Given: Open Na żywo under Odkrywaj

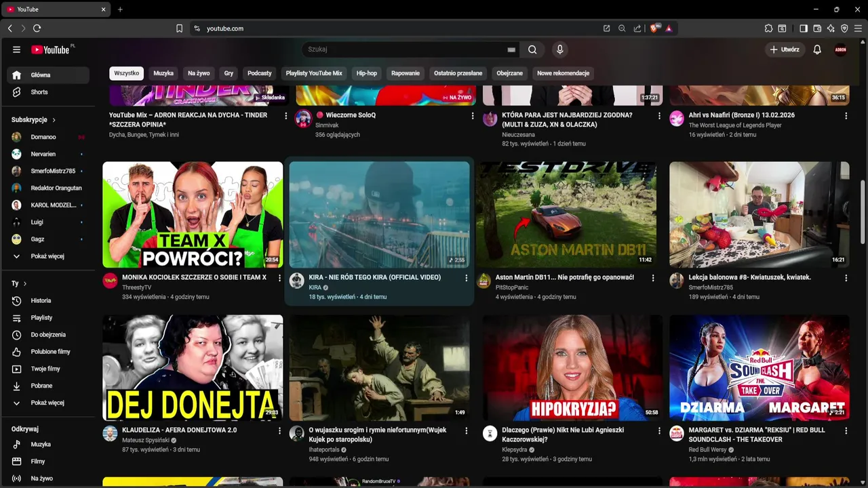Looking at the screenshot, I should click(47, 479).
